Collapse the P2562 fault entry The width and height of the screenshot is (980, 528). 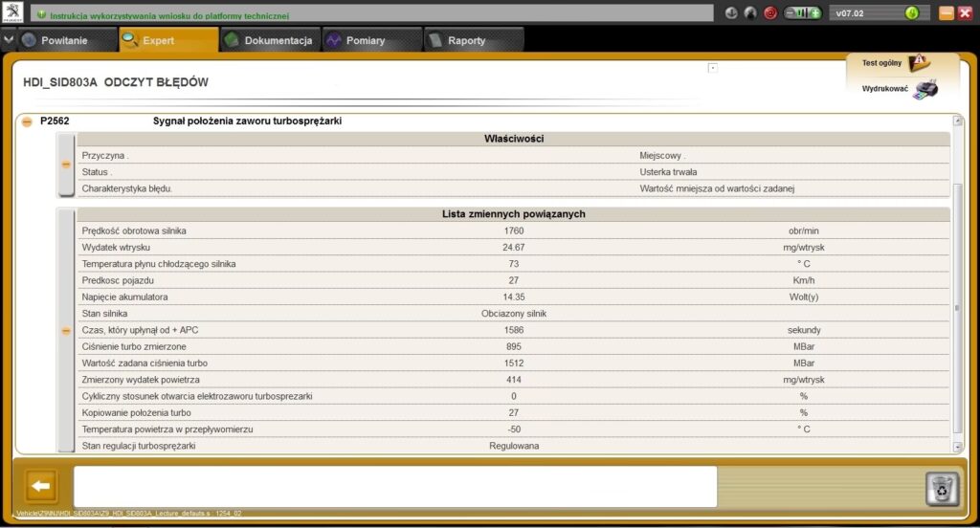27,121
